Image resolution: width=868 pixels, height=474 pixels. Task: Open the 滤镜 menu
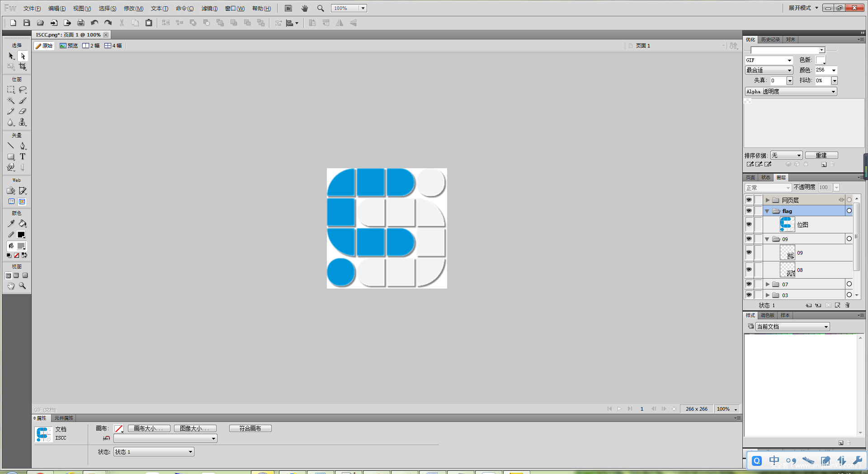(x=209, y=8)
